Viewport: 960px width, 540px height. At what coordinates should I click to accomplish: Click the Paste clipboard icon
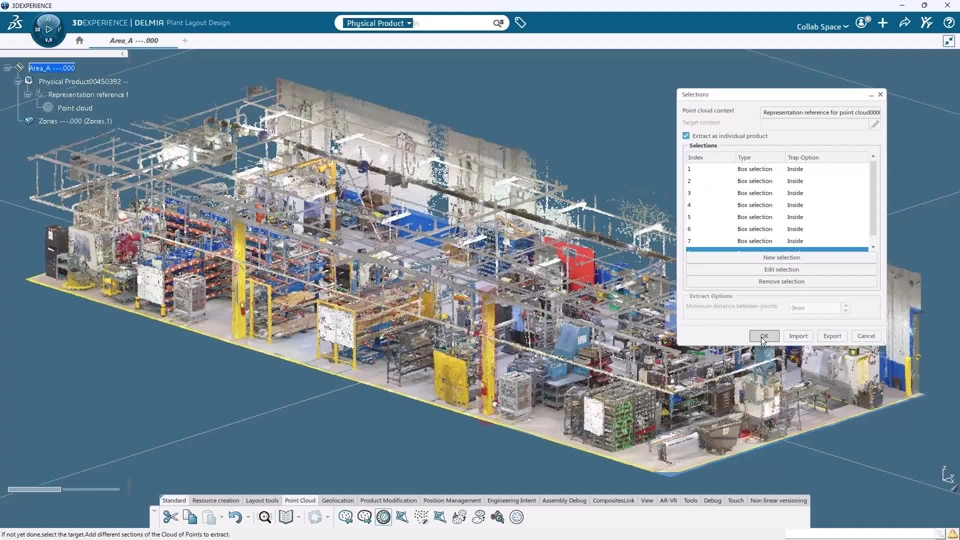click(209, 517)
